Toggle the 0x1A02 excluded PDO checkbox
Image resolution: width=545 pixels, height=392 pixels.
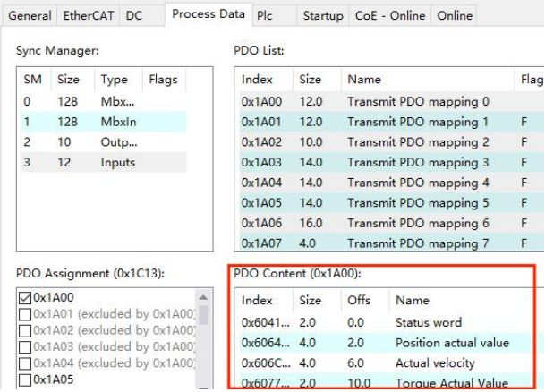pos(25,330)
